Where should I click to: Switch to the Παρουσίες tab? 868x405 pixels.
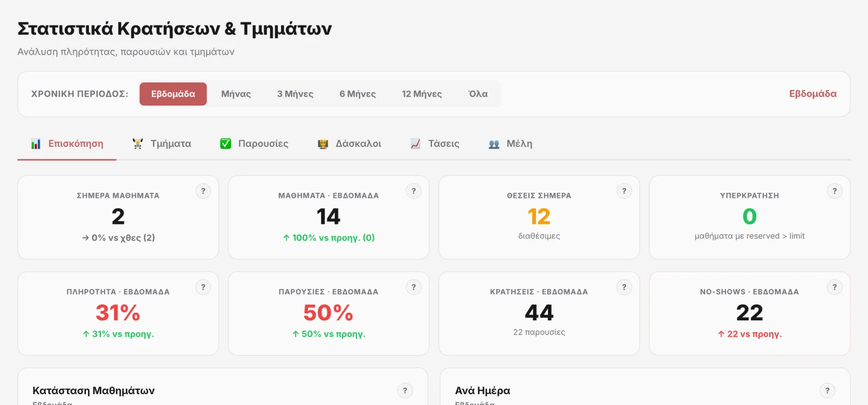[254, 144]
